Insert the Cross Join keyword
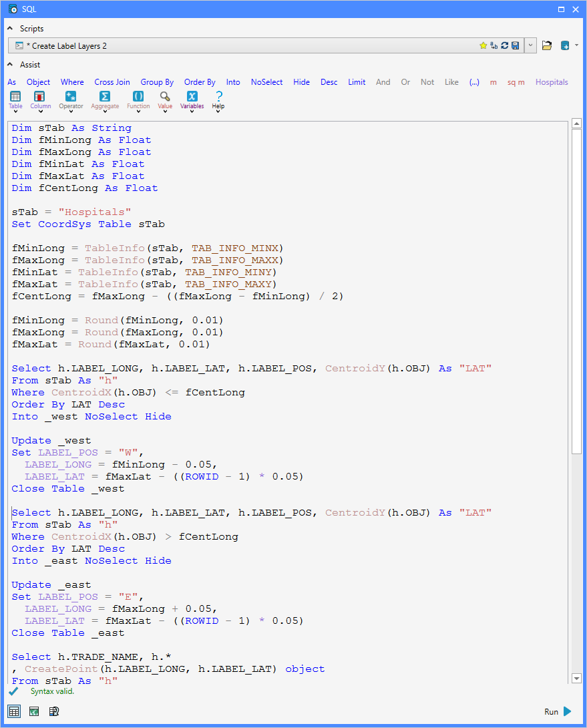This screenshot has height=728, width=587. pyautogui.click(x=112, y=82)
